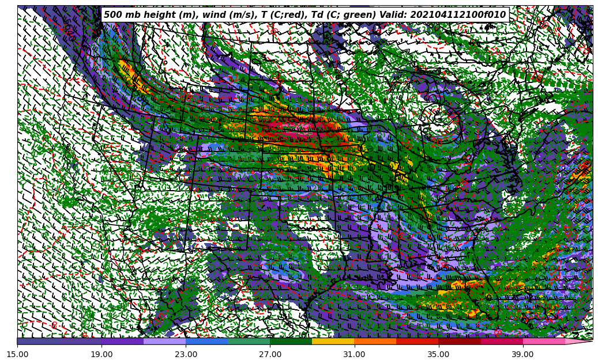Select the yellow colorbar segment before 31.00
598x364 pixels.
pos(333,341)
